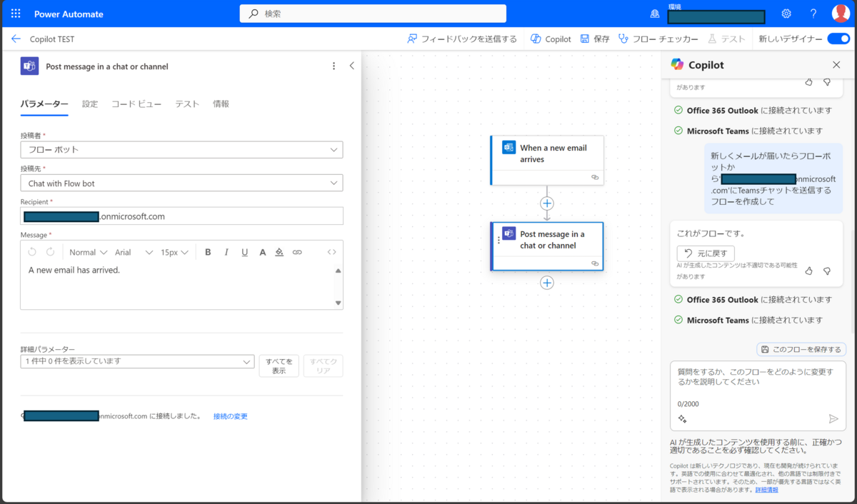Image resolution: width=857 pixels, height=504 pixels.
Task: Open the help question mark icon
Action: (x=813, y=14)
